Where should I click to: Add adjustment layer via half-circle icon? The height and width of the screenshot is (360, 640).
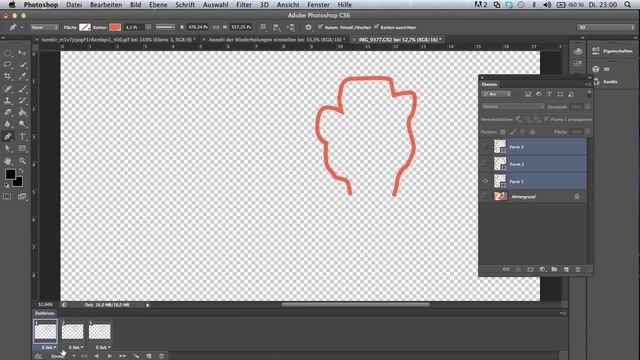pyautogui.click(x=542, y=269)
